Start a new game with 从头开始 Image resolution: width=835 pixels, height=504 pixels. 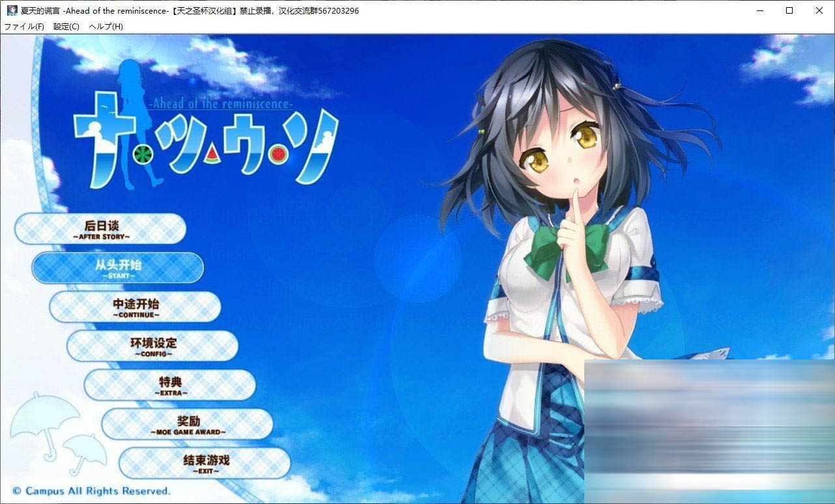(x=118, y=268)
